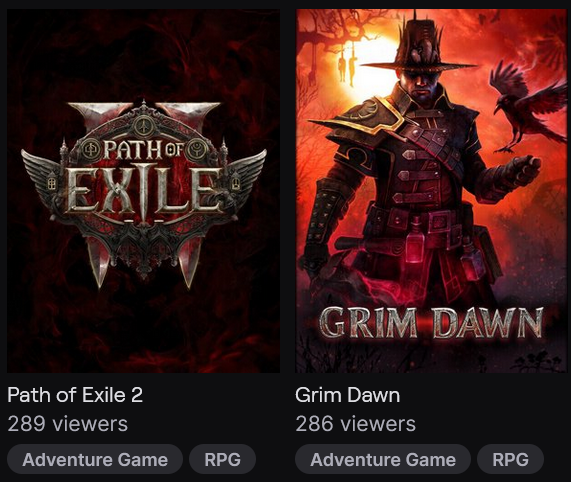The height and width of the screenshot is (482, 571).
Task: Open the Grim Dawn cover art
Action: click(432, 191)
